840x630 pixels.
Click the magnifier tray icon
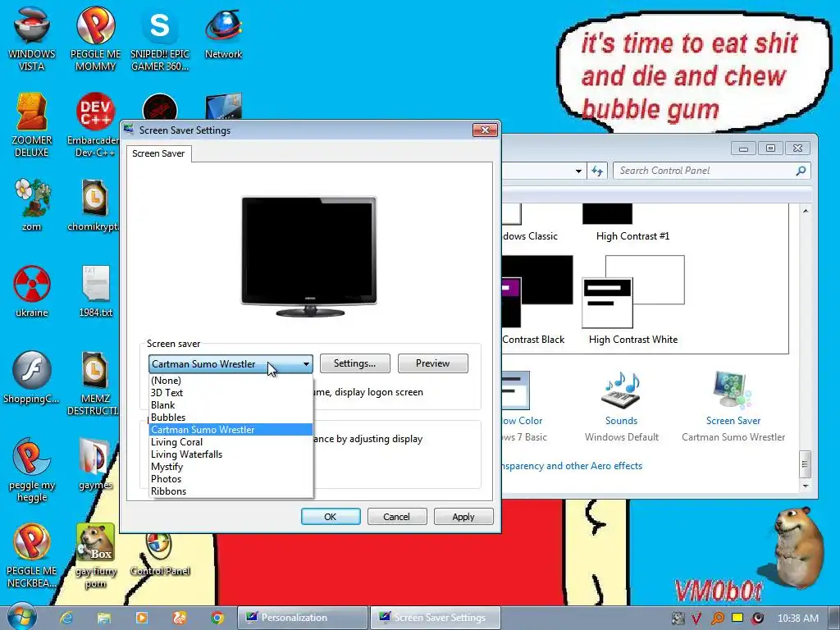point(717,619)
